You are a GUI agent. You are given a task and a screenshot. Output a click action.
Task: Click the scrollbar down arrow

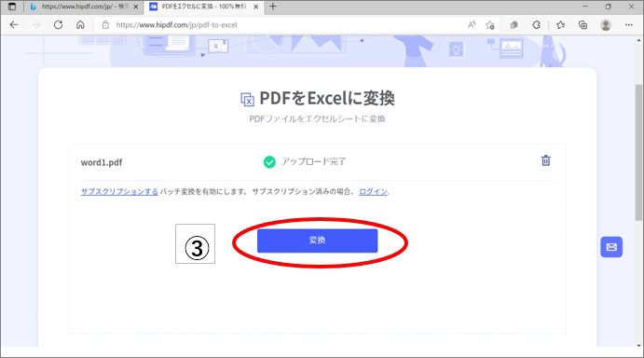click(638, 346)
